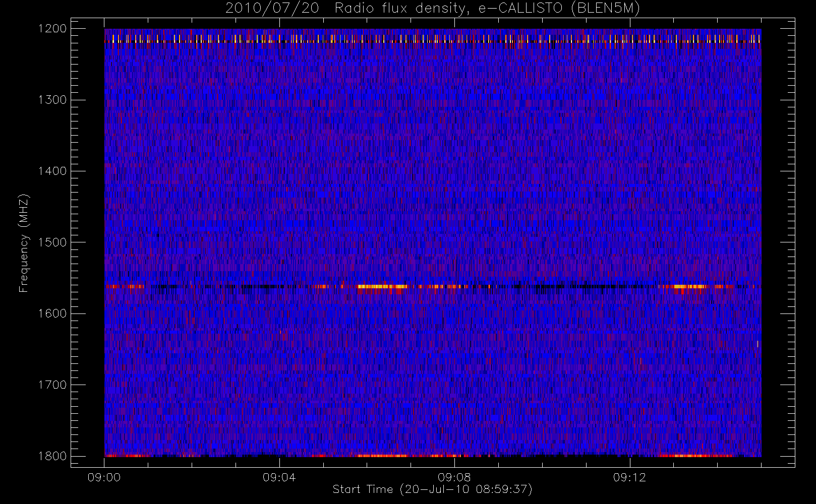Click the 1800 frequency tick label
The image size is (816, 504).
coord(52,456)
